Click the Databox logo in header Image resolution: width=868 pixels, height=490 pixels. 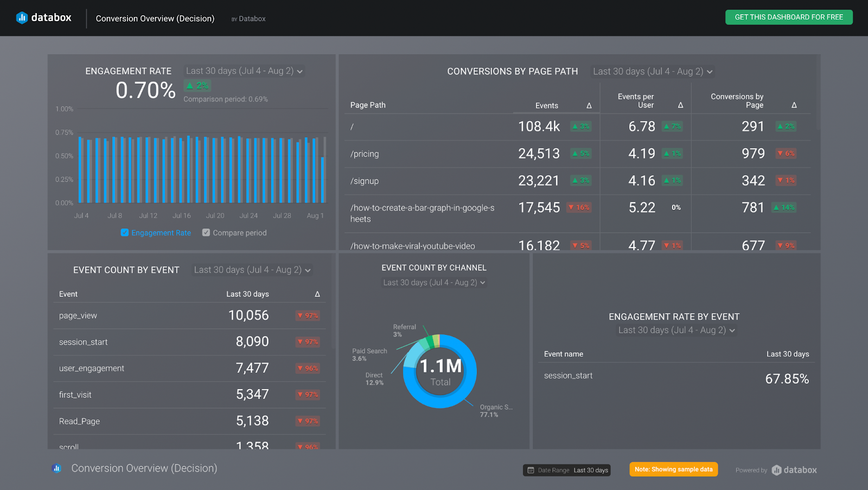point(43,17)
